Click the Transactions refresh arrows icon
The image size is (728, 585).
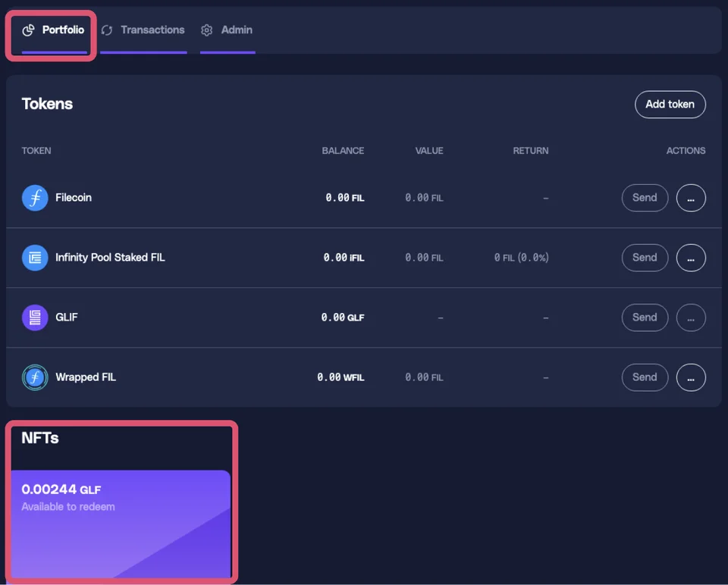pyautogui.click(x=107, y=30)
